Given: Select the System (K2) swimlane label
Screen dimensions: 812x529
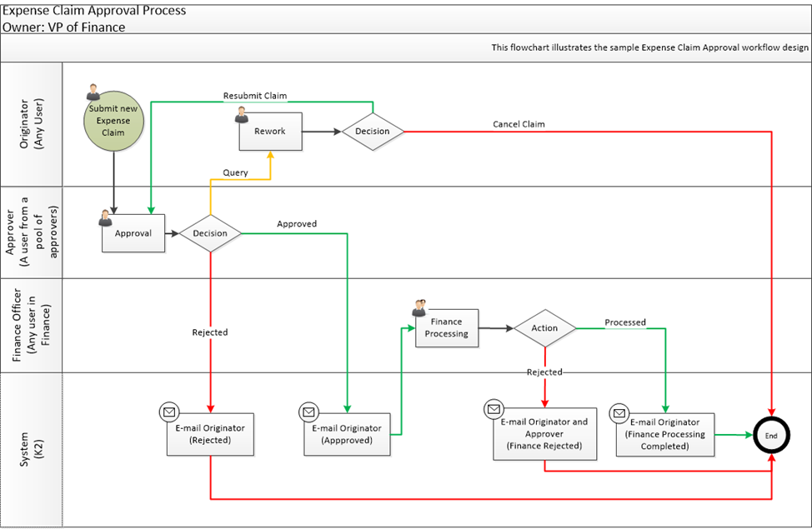Looking at the screenshot, I should (x=31, y=446).
